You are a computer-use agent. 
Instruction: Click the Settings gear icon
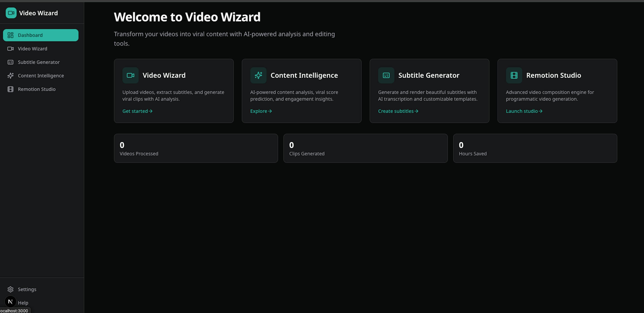point(11,289)
